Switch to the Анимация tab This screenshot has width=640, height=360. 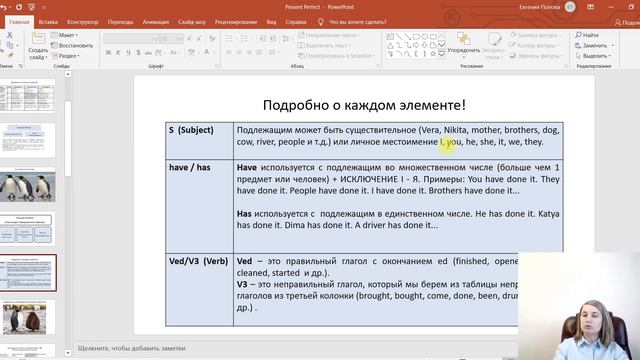tap(156, 22)
